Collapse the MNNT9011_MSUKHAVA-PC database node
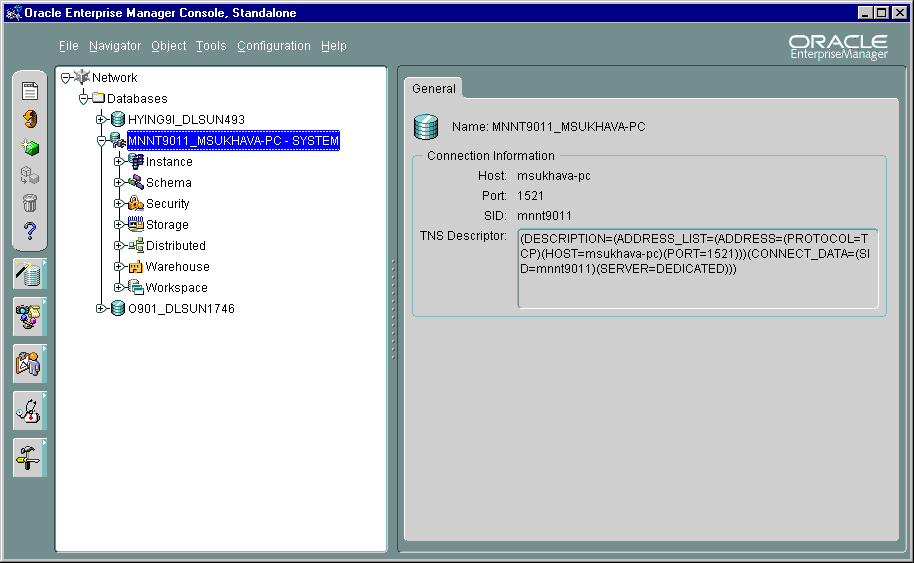 click(101, 140)
